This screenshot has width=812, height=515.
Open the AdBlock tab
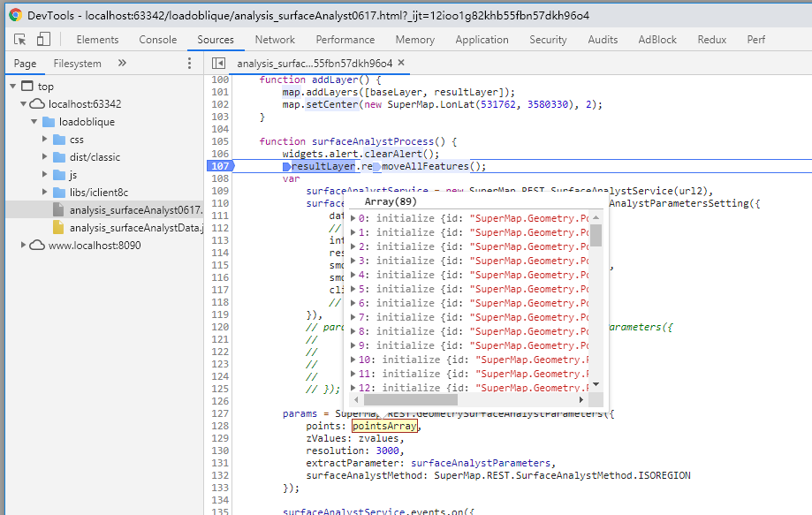[x=657, y=40]
